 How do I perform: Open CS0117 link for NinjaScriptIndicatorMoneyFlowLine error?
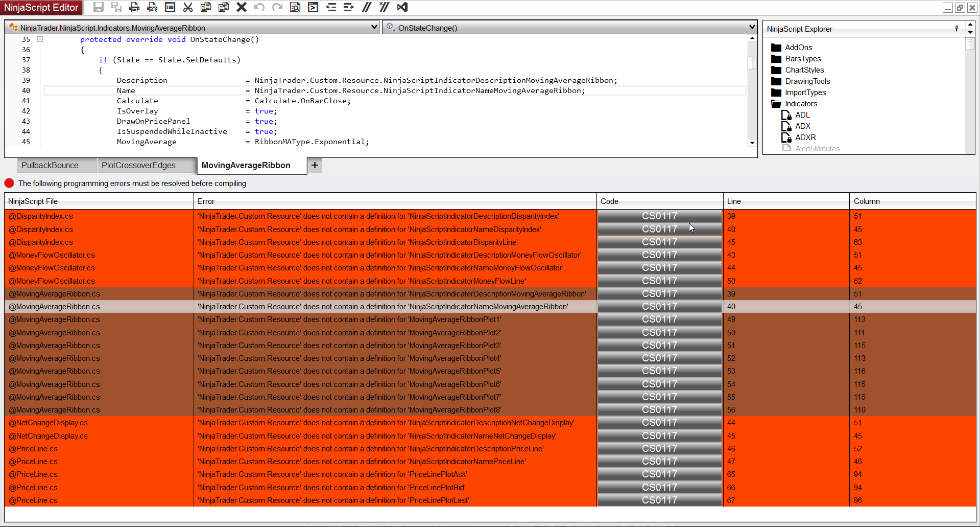tap(660, 281)
